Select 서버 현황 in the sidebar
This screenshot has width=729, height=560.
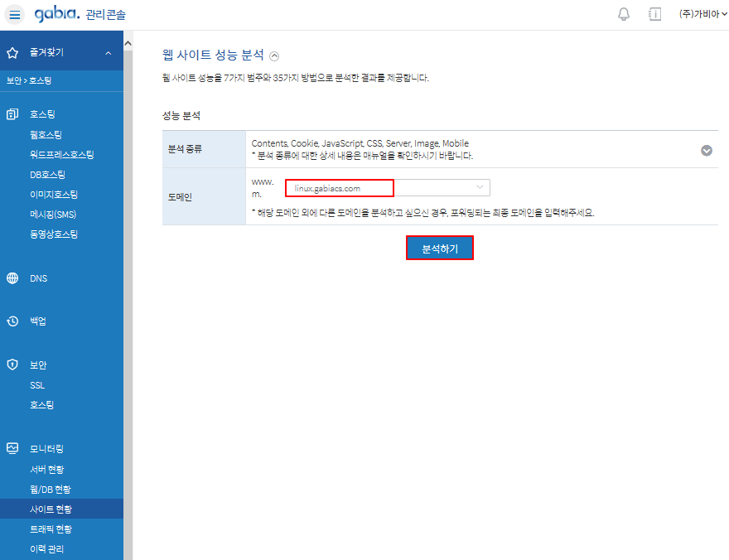tap(47, 470)
